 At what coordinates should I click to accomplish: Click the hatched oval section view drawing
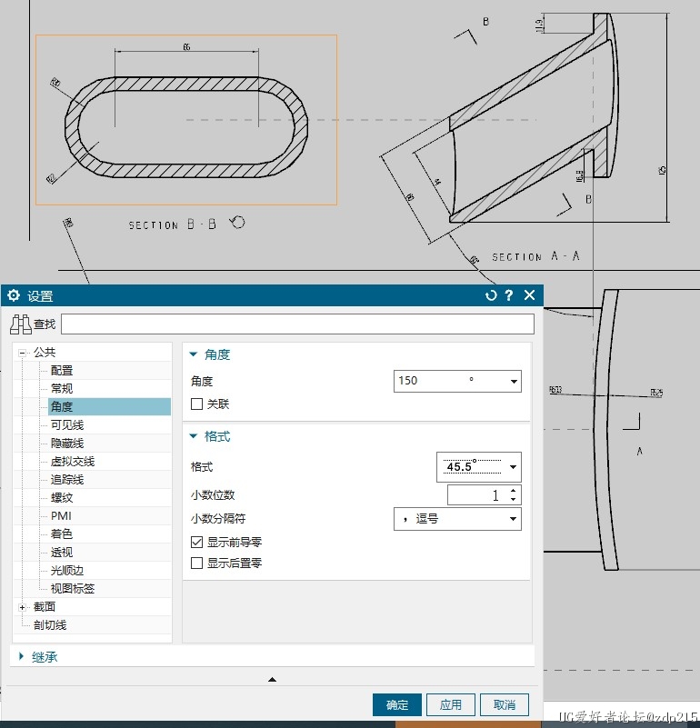pos(186,127)
